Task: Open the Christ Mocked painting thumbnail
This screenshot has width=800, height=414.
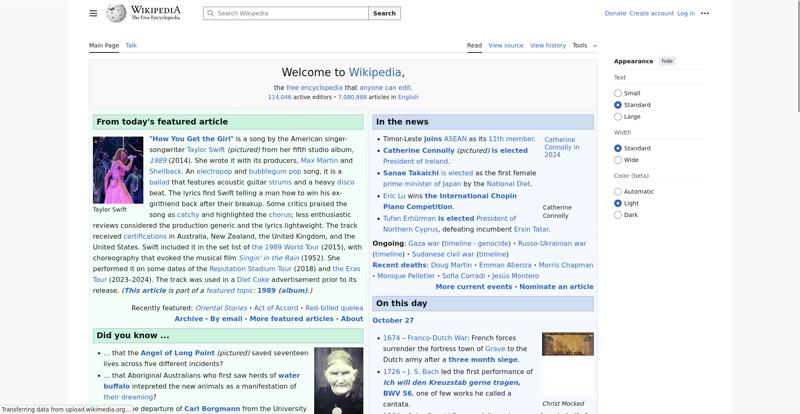Action: click(x=567, y=345)
